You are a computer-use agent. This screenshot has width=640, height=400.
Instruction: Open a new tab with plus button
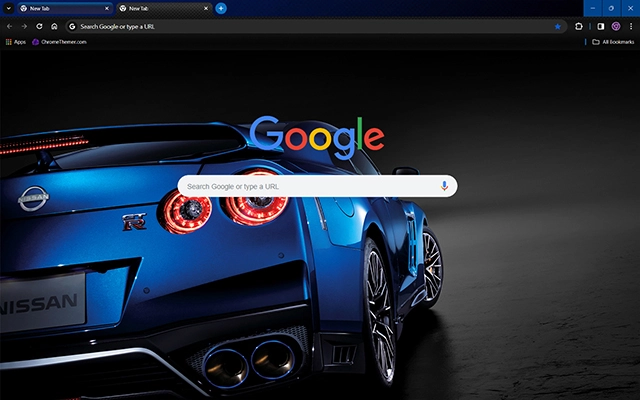[221, 8]
